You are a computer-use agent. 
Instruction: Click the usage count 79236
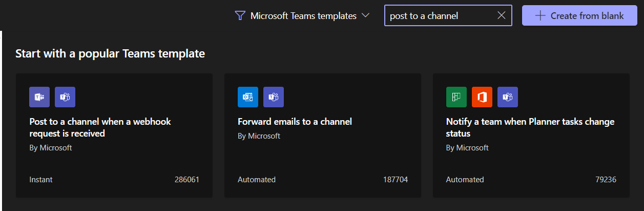pos(606,180)
